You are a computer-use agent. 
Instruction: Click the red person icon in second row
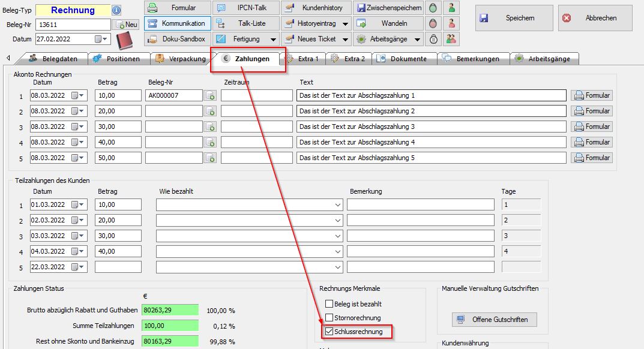point(451,23)
